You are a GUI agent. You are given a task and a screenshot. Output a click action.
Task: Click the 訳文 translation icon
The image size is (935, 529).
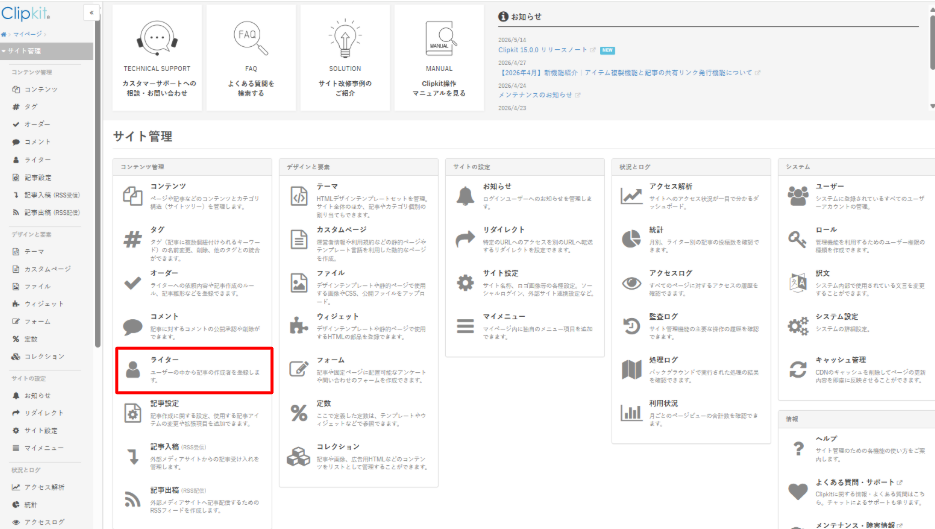tap(798, 283)
